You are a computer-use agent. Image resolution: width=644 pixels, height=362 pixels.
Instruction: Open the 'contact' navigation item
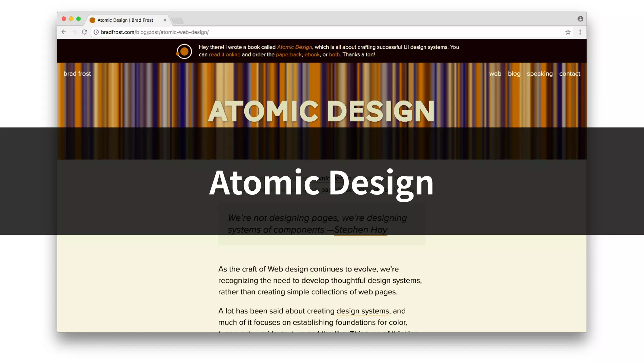click(570, 74)
